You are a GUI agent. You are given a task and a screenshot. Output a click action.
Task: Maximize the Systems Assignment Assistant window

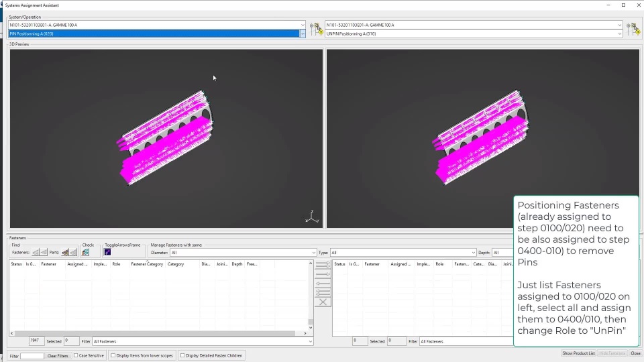pos(623,5)
